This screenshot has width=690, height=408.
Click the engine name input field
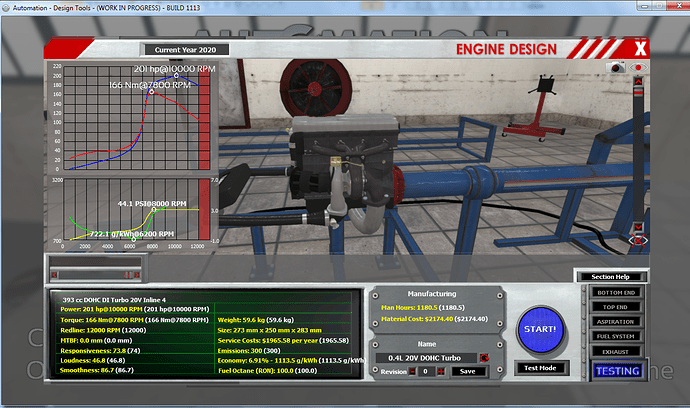(x=426, y=358)
